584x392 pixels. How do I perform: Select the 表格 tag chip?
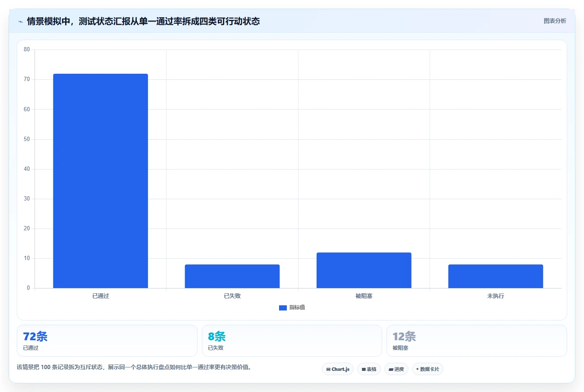click(x=369, y=369)
